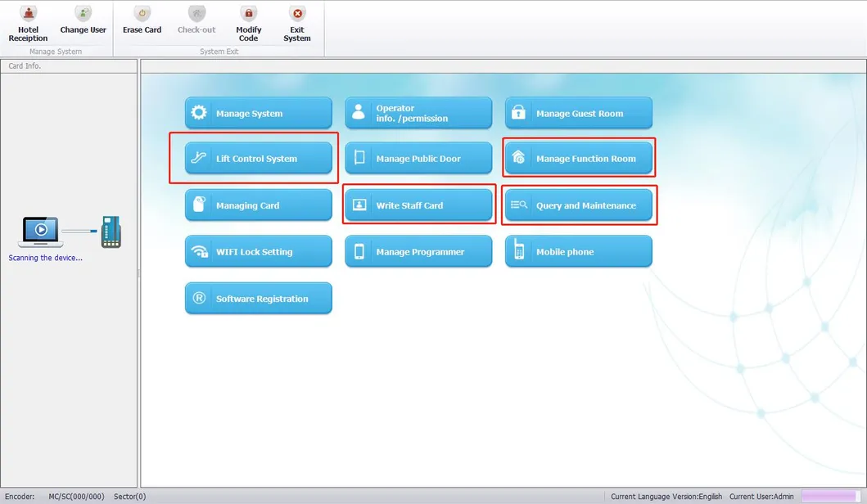Click the Card Info. panel header
The height and width of the screenshot is (504, 867).
point(69,65)
